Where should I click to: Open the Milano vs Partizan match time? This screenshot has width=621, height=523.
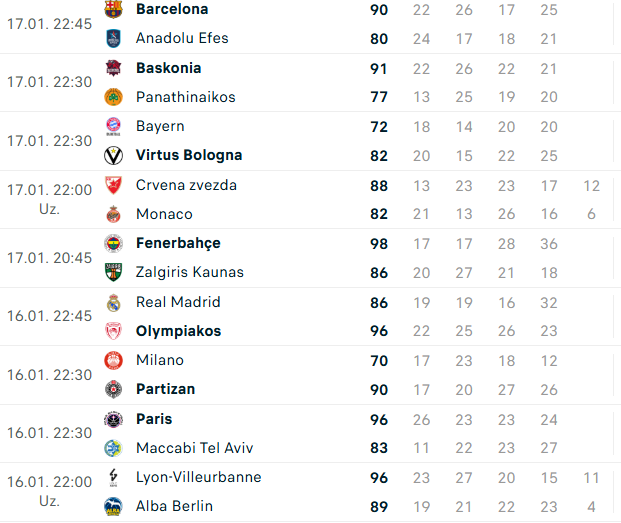pos(50,375)
